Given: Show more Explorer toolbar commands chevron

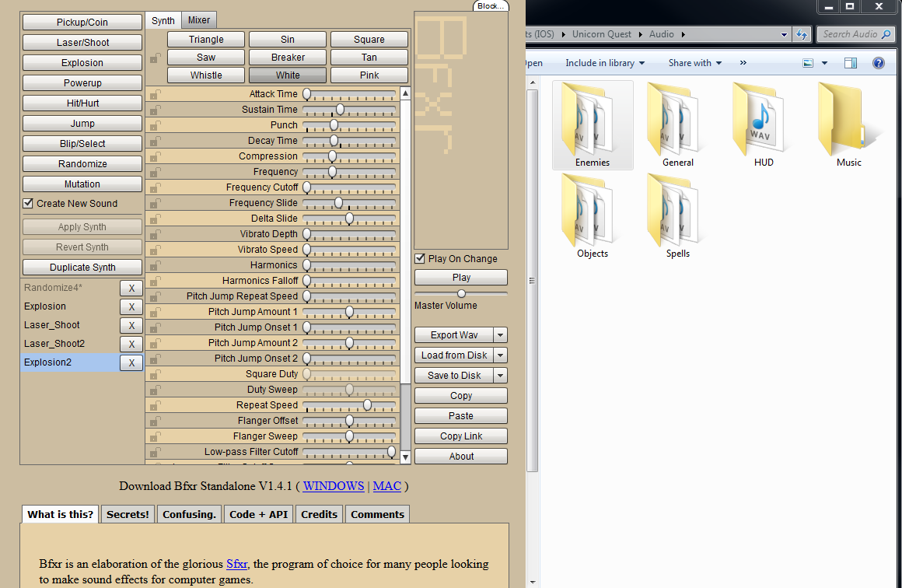Looking at the screenshot, I should 743,63.
